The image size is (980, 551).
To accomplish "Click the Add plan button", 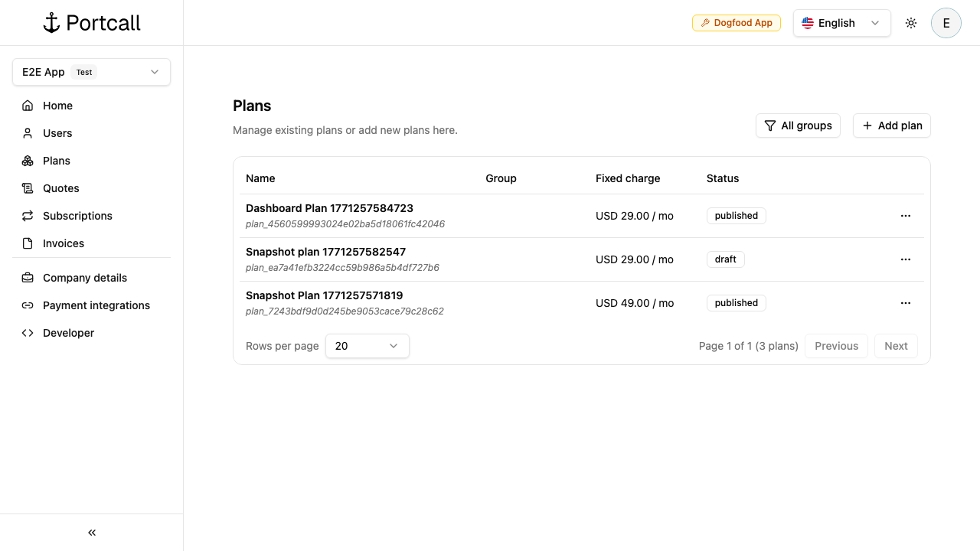I will [x=891, y=126].
